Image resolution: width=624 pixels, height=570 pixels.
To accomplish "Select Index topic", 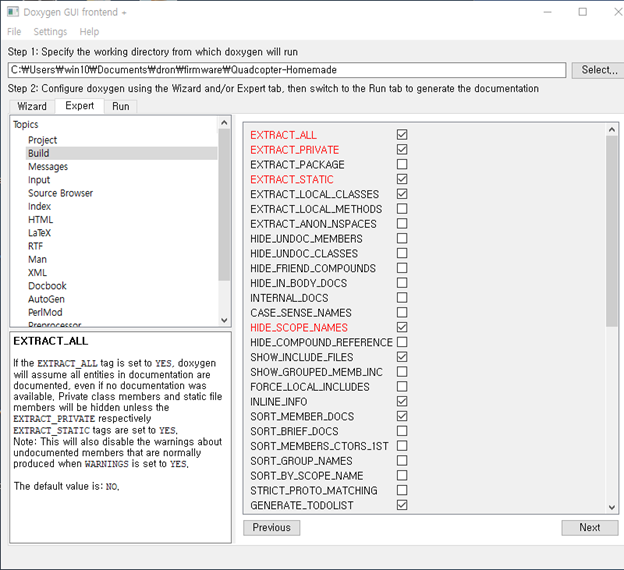I will (x=39, y=206).
